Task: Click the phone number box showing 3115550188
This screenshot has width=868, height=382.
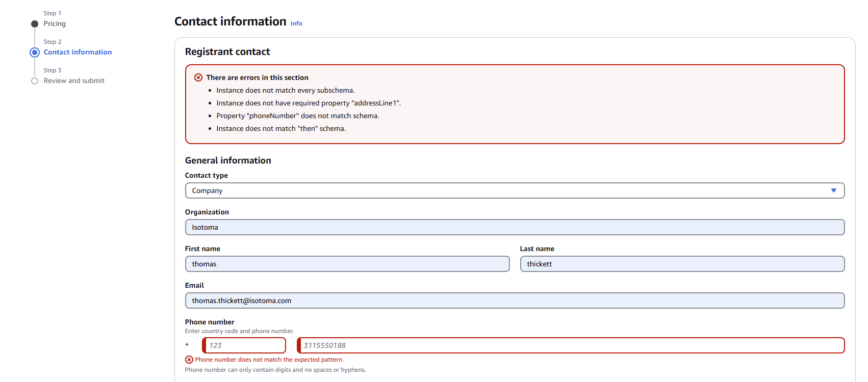Action: (x=571, y=345)
